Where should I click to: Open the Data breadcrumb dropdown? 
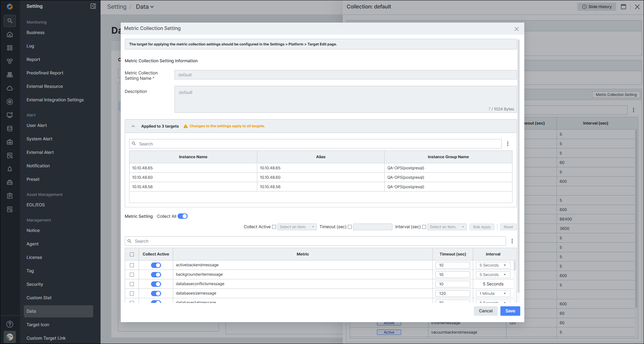(x=145, y=7)
